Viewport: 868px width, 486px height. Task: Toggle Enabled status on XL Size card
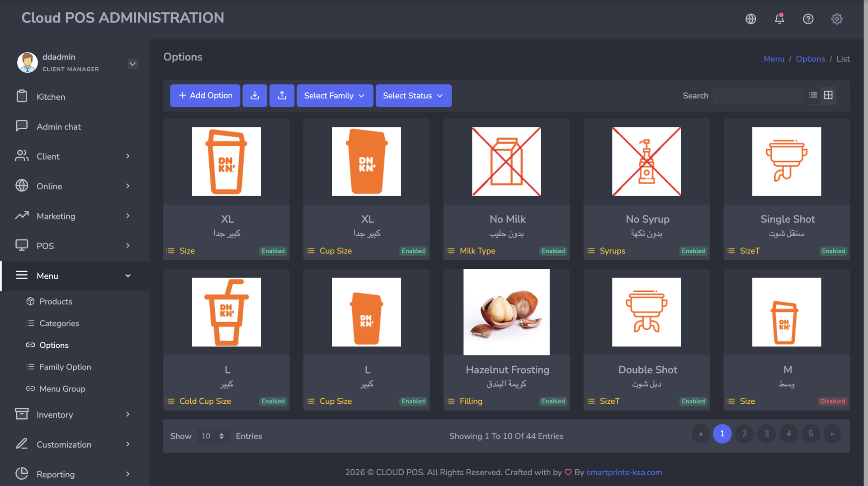tap(273, 251)
